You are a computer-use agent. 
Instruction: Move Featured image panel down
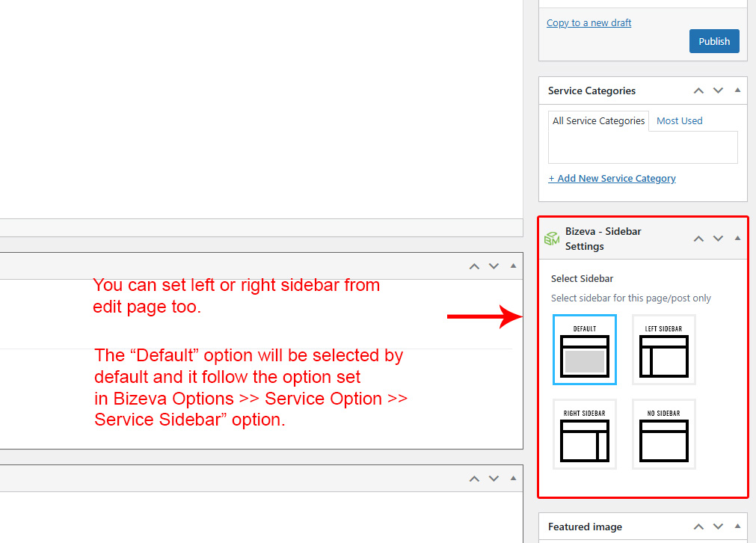[x=718, y=527]
